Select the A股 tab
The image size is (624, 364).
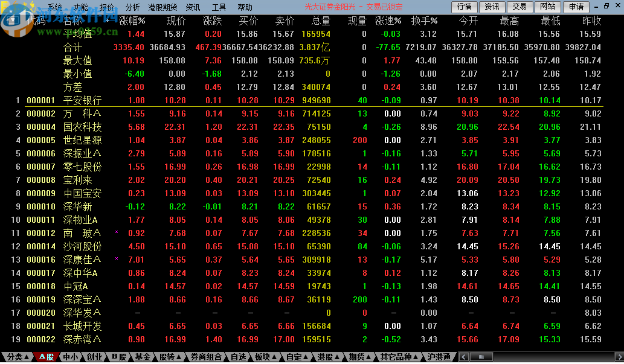[46, 357]
